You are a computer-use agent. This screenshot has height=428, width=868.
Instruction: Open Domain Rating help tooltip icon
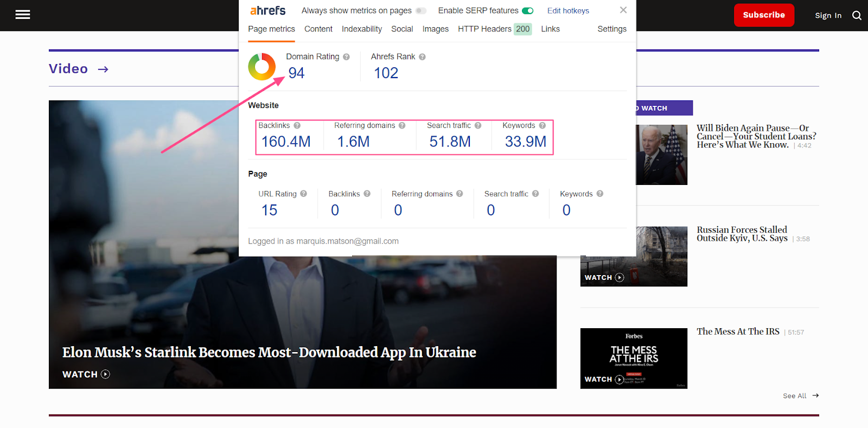[x=346, y=57]
